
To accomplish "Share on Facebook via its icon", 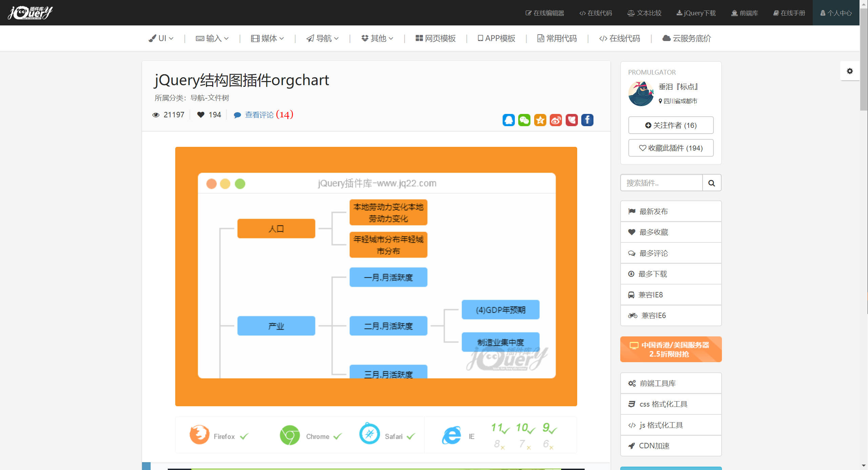I will (587, 120).
